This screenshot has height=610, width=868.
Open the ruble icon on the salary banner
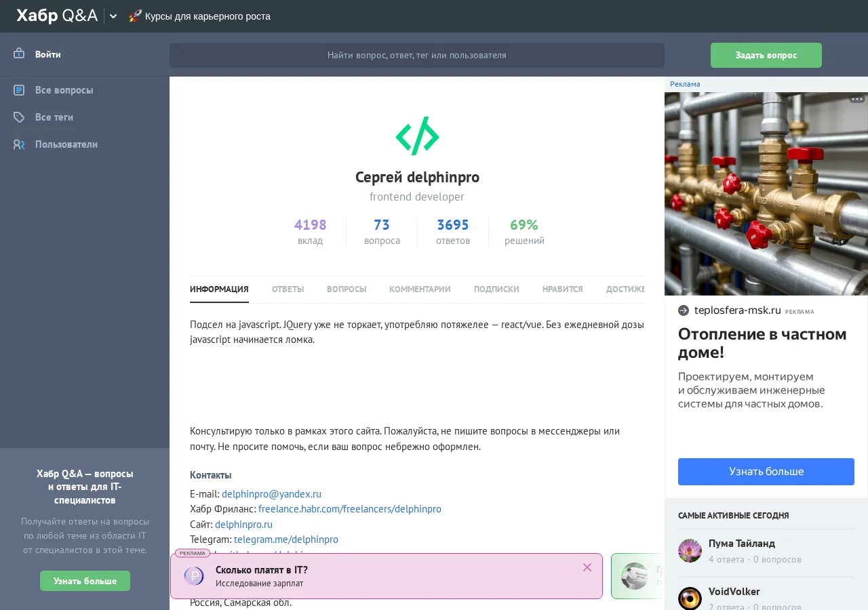point(194,576)
